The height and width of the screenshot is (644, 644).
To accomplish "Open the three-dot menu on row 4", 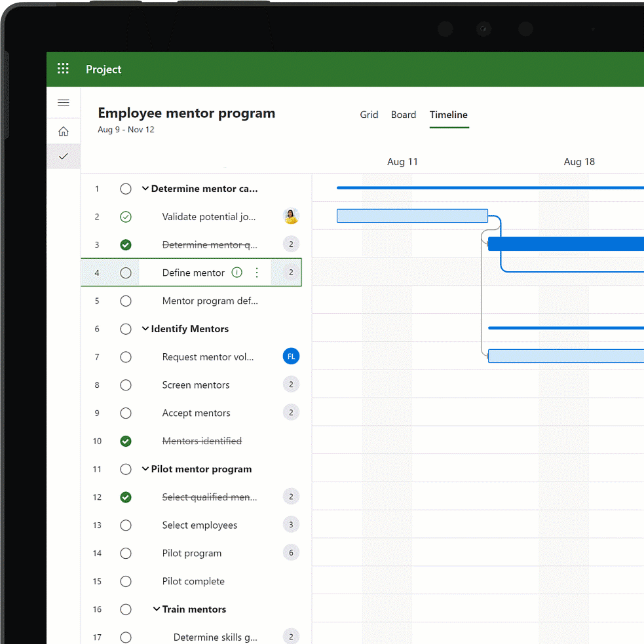I will (257, 273).
